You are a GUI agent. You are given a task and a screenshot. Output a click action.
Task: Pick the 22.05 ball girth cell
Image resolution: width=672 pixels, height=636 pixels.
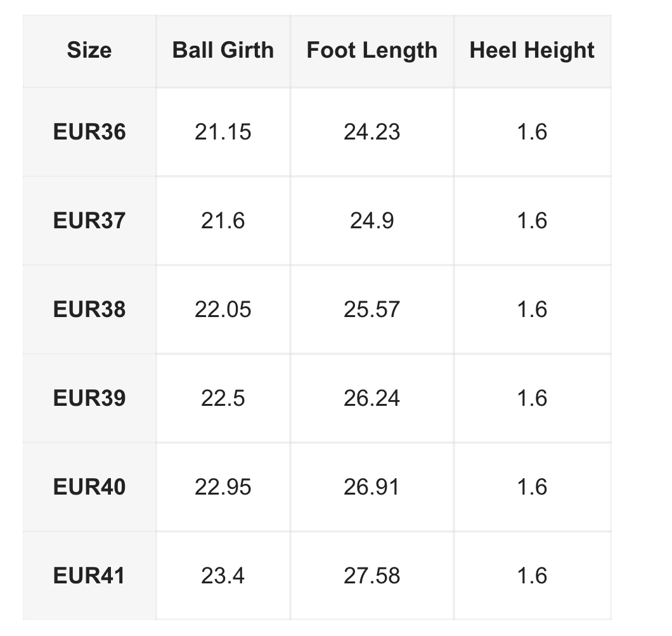(223, 309)
